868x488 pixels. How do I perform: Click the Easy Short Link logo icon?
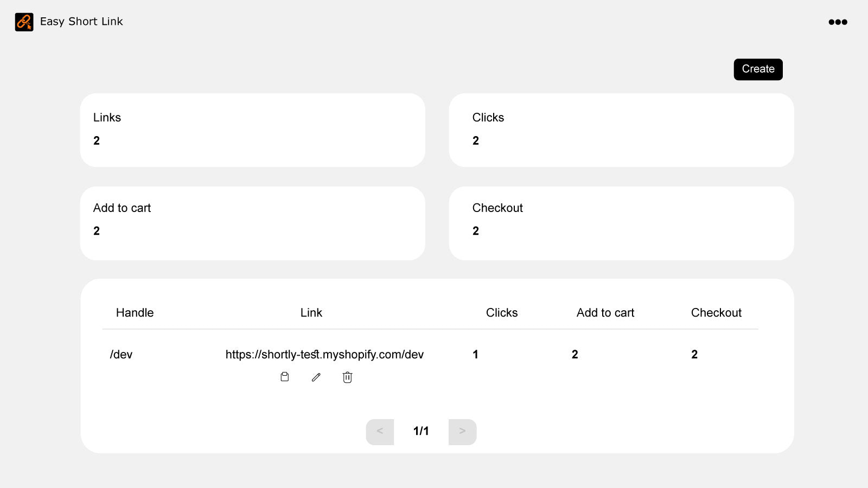24,22
